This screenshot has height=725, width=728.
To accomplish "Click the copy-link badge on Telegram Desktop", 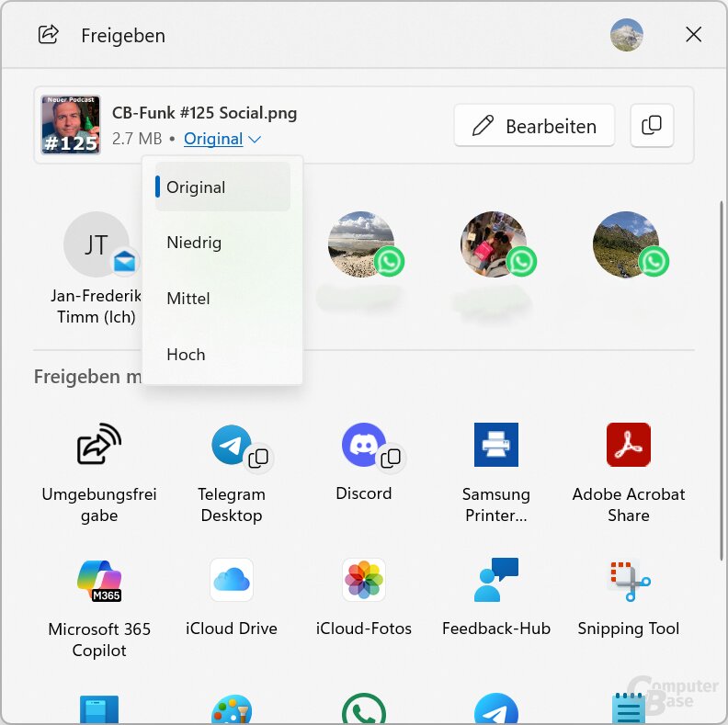I will (x=258, y=459).
